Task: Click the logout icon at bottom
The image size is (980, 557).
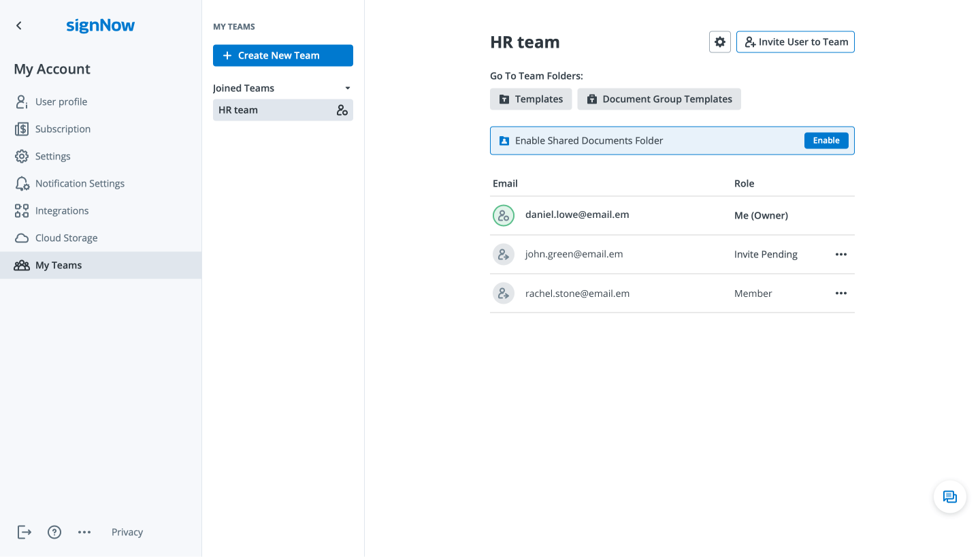Action: [x=24, y=532]
